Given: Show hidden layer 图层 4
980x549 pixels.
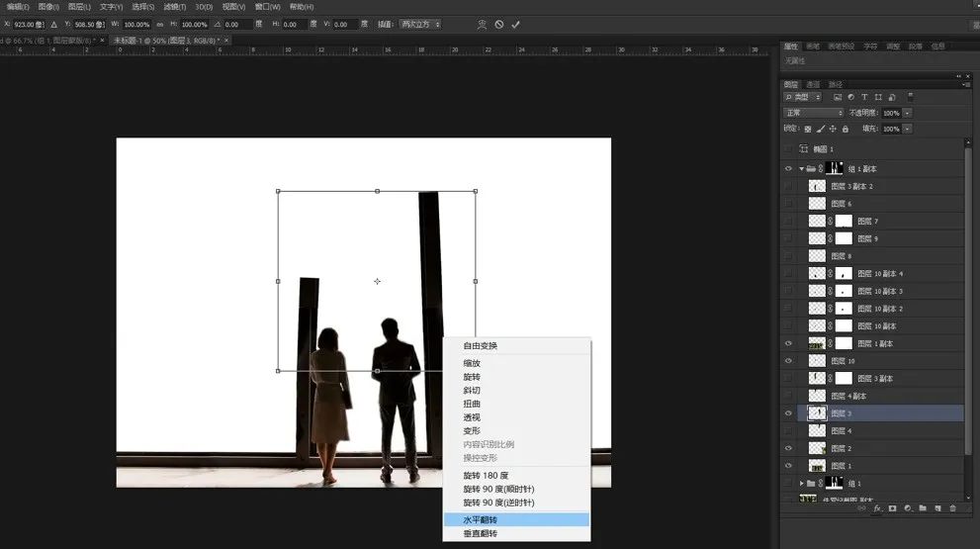Looking at the screenshot, I should click(788, 431).
